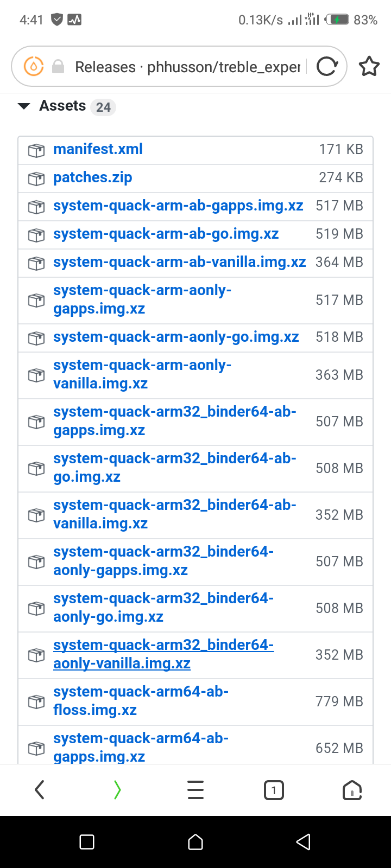
Task: Bookmark page with star icon
Action: pyautogui.click(x=369, y=67)
